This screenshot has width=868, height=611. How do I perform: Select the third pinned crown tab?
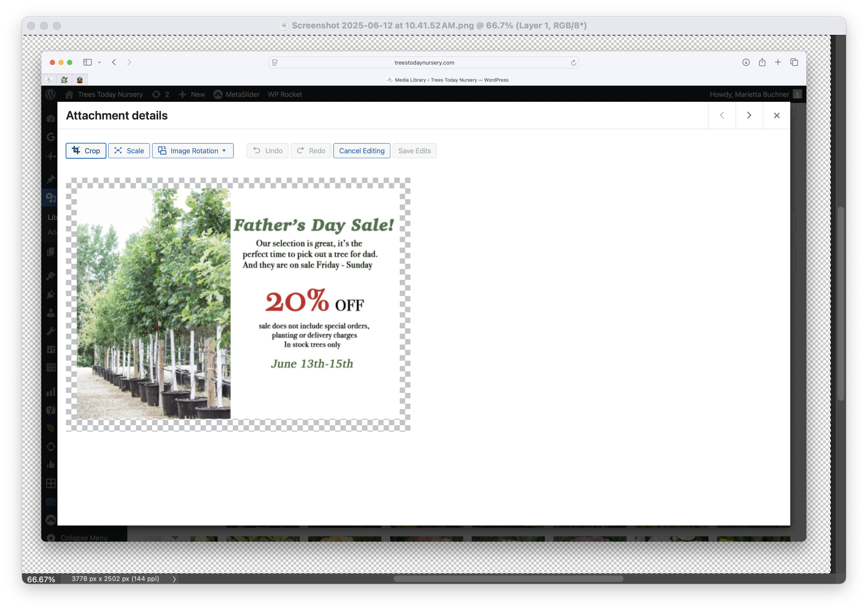click(x=80, y=80)
